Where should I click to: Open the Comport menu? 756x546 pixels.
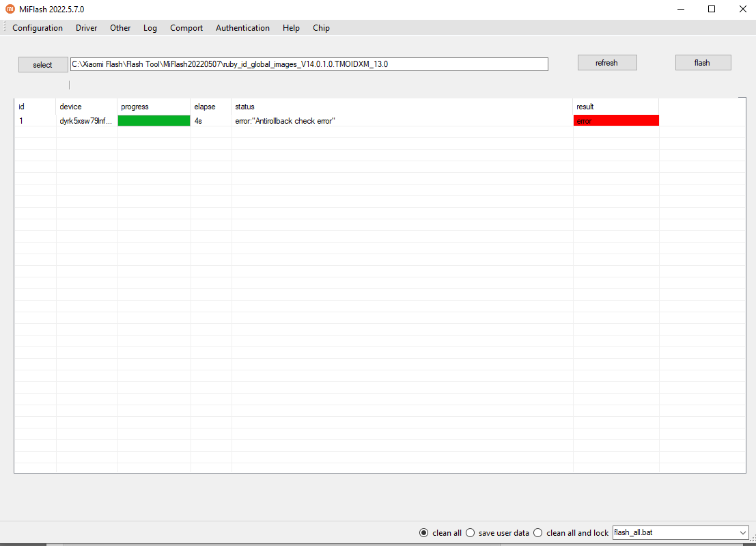186,28
